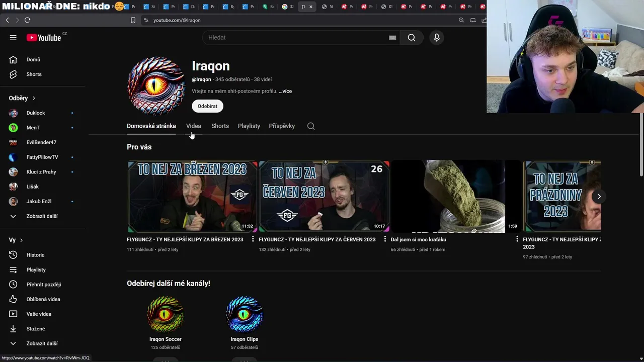Open options menu for BŘEZEN 2023 video
This screenshot has height=362, width=644.
click(x=253, y=239)
